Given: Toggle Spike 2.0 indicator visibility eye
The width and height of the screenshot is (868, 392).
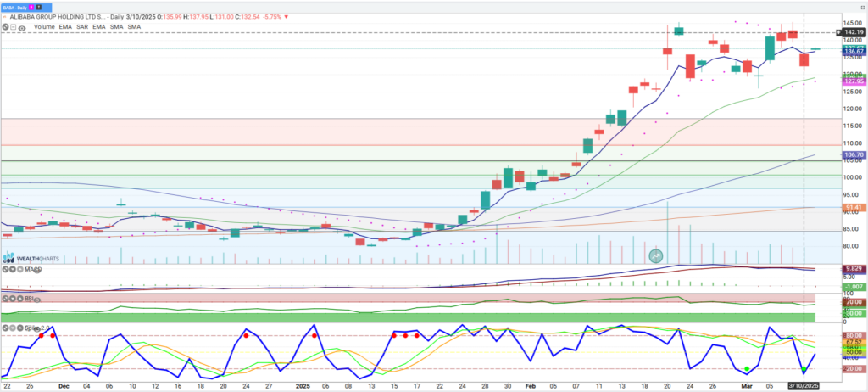Looking at the screenshot, I should [37, 329].
